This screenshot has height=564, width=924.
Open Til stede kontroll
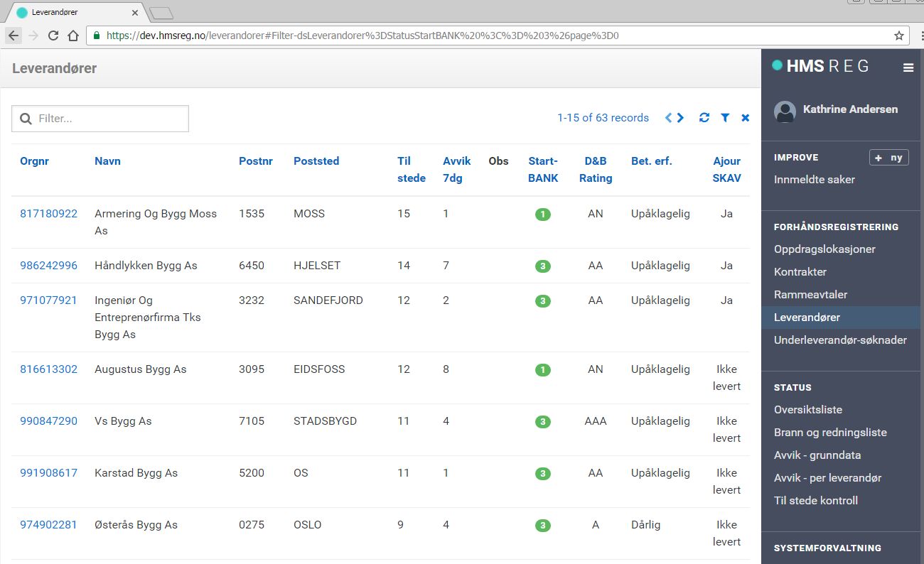pyautogui.click(x=816, y=501)
